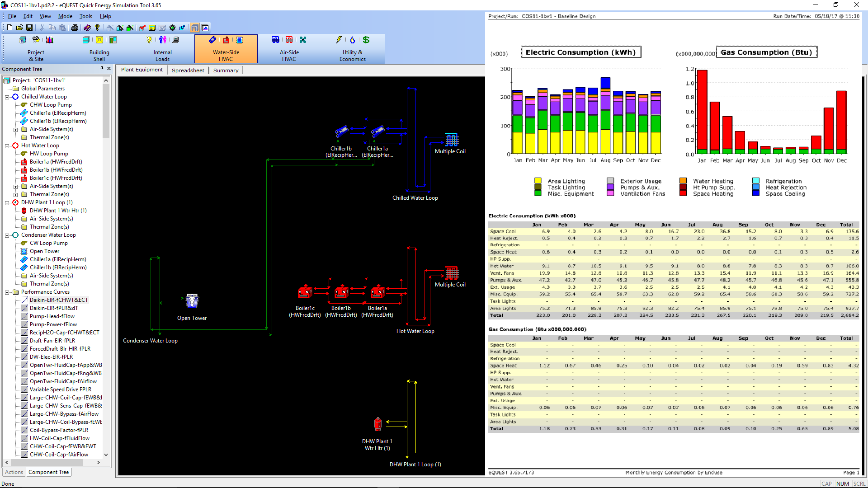Screen dimensions: 868x488
Task: Toggle the Component Tree pin icon
Action: (x=102, y=69)
